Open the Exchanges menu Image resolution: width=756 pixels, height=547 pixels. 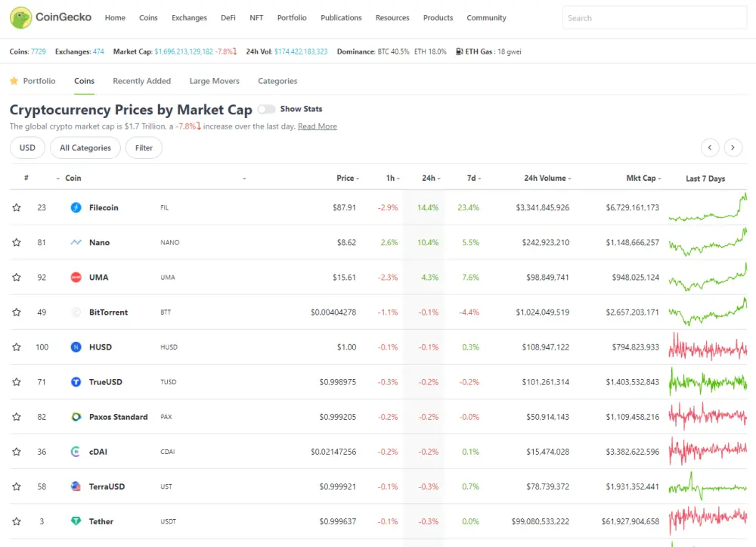[189, 18]
